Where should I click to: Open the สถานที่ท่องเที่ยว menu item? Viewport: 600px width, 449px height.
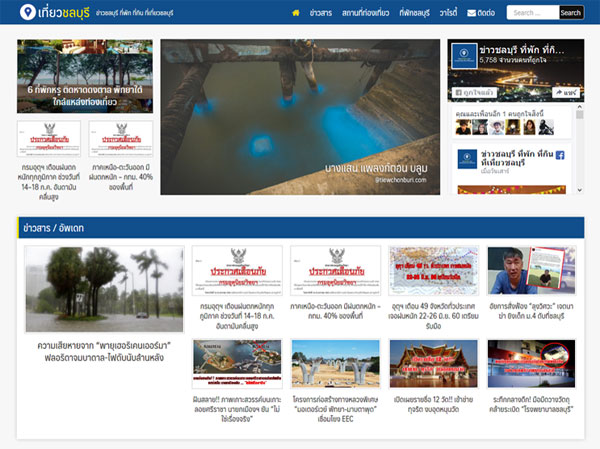pyautogui.click(x=365, y=13)
